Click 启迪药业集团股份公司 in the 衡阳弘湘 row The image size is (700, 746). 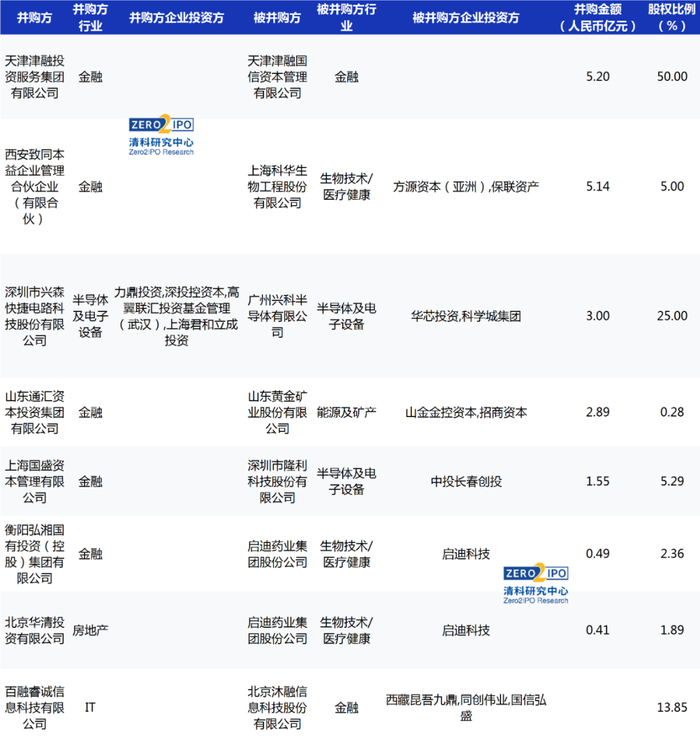277,554
